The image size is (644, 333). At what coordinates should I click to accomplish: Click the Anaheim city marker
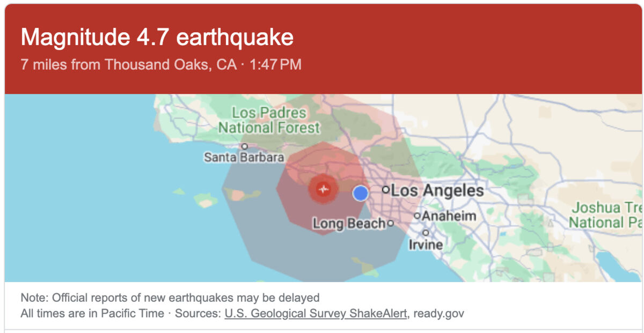click(417, 216)
